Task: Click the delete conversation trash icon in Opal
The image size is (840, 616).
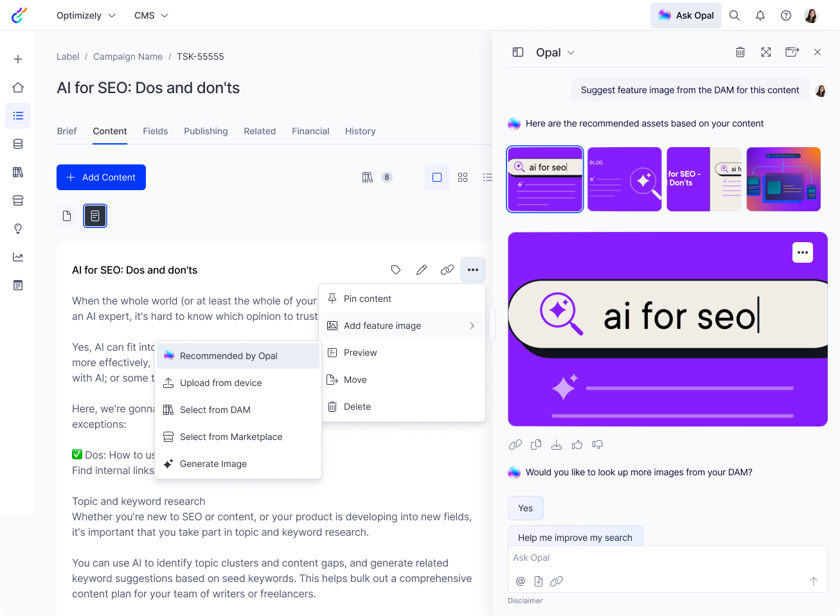Action: [740, 52]
